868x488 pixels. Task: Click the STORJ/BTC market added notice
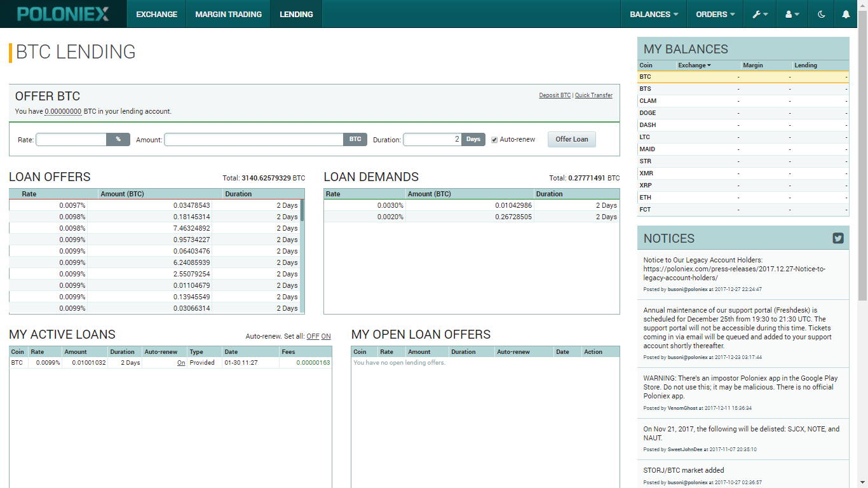pyautogui.click(x=684, y=471)
